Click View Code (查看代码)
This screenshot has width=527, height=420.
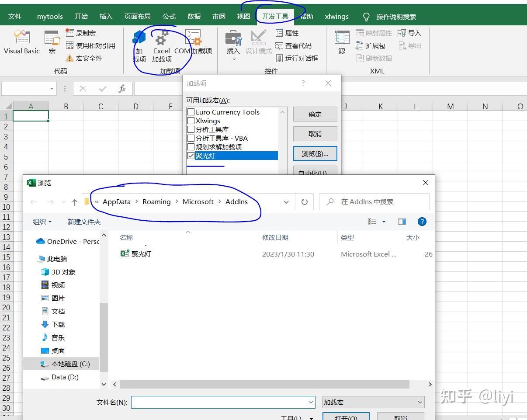[293, 45]
